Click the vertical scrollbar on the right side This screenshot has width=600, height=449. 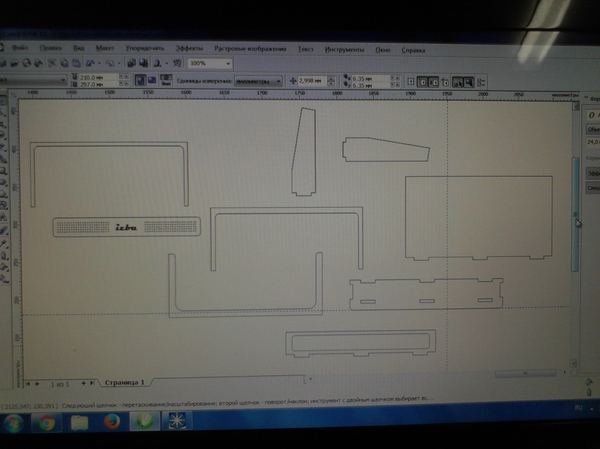(x=574, y=220)
